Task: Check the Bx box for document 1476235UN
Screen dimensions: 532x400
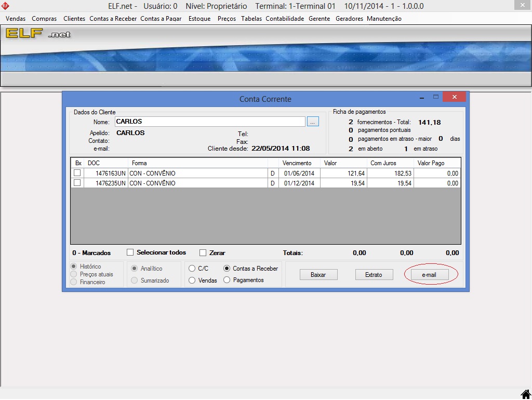Action: 77,183
